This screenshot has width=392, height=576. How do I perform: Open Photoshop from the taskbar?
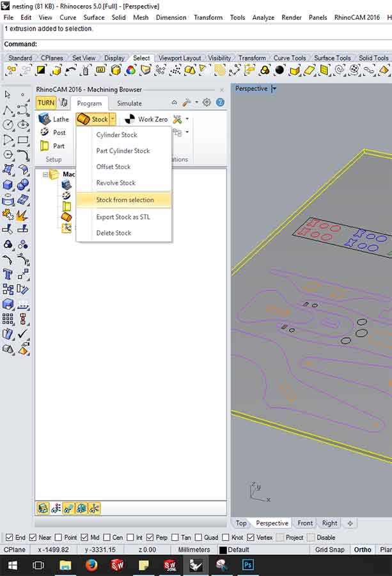247,565
